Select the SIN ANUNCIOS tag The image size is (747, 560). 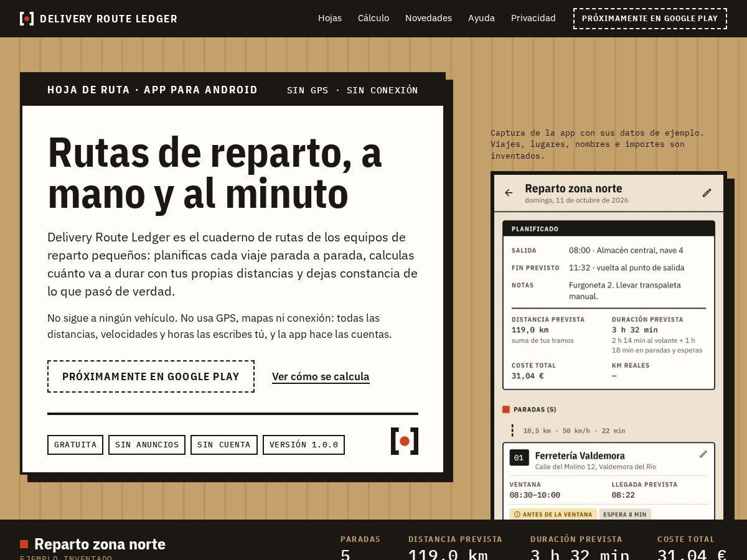147,445
